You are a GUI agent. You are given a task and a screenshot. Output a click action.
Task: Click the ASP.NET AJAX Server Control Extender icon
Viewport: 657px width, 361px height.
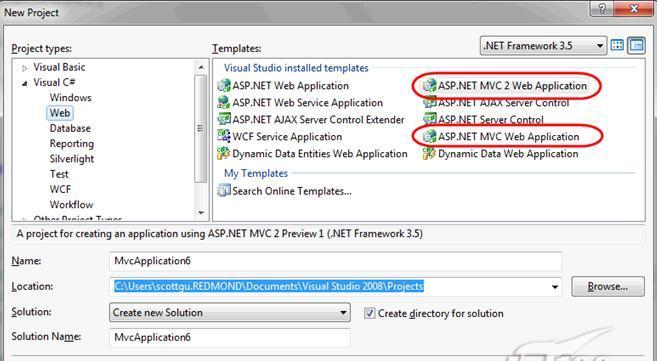[x=224, y=119]
